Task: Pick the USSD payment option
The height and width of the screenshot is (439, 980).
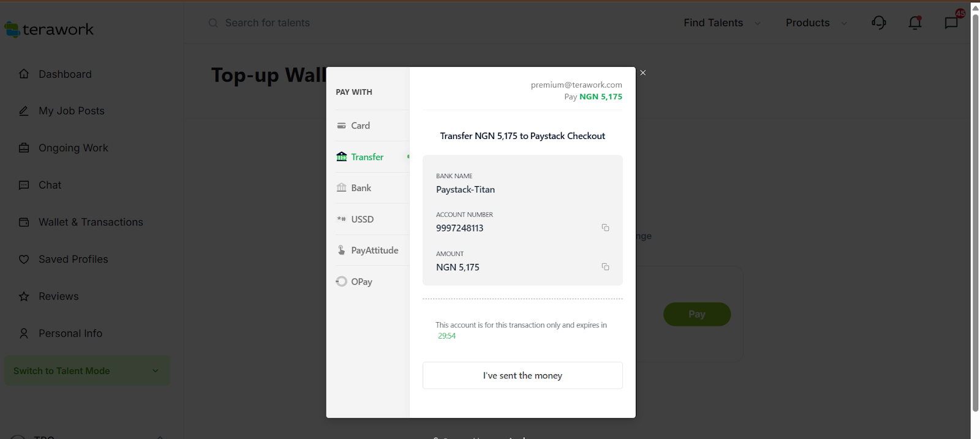Action: point(362,219)
